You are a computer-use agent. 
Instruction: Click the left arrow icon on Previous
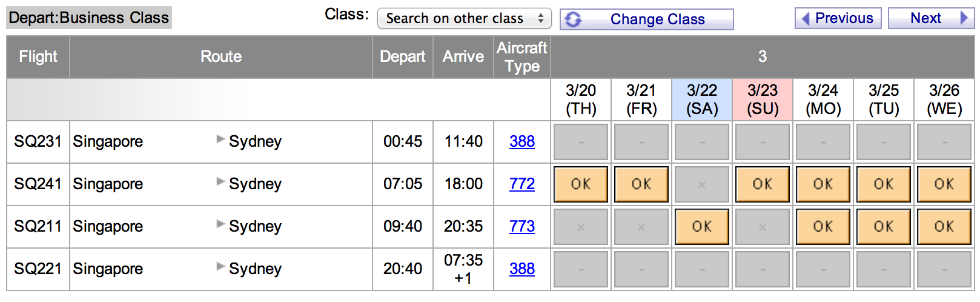806,18
